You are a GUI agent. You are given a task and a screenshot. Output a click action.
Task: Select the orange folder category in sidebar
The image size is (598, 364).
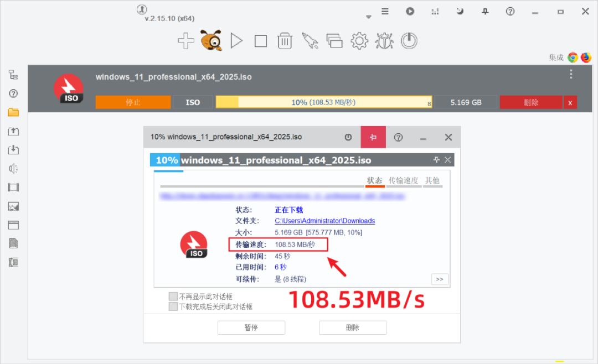(x=13, y=112)
